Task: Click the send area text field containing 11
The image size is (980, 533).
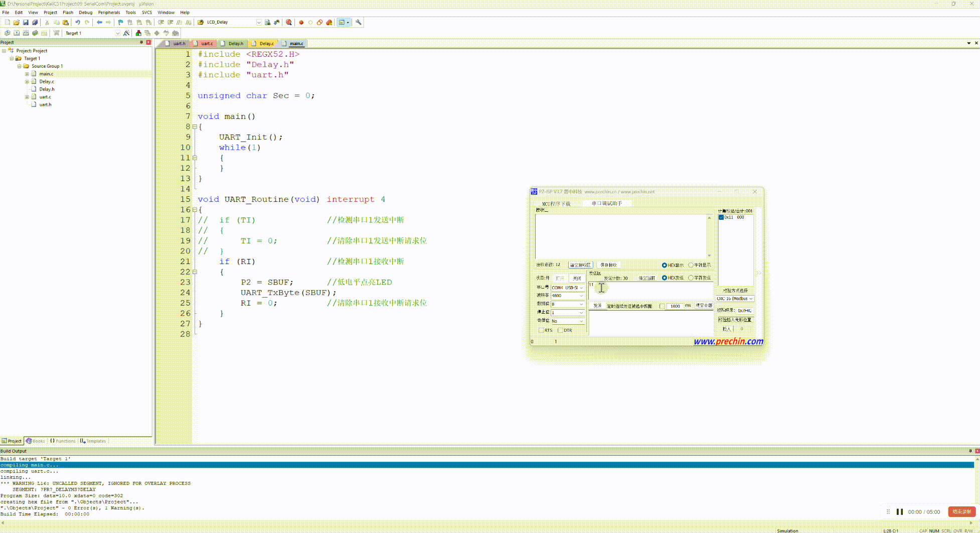Action: (650, 291)
